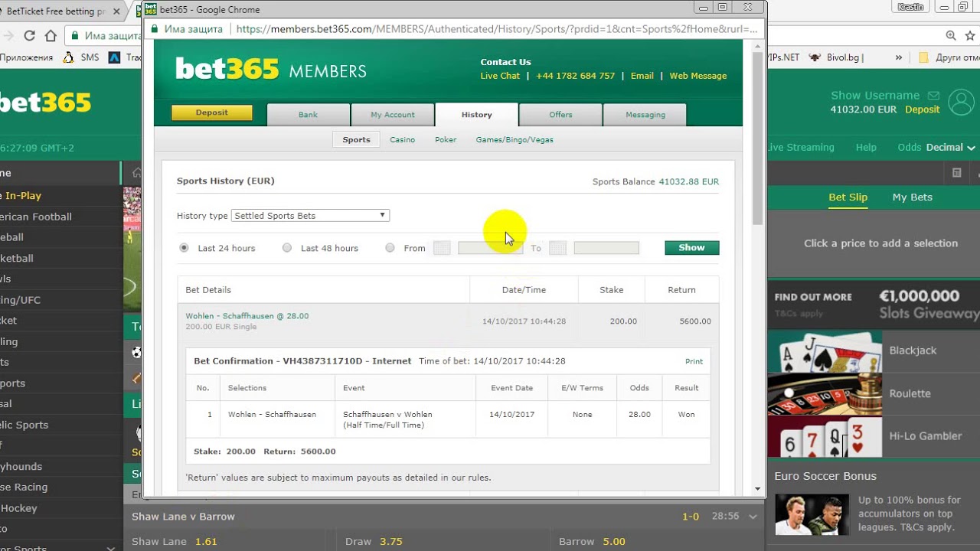Image resolution: width=980 pixels, height=551 pixels.
Task: Switch to the Poker history sub-tab
Action: [x=446, y=140]
